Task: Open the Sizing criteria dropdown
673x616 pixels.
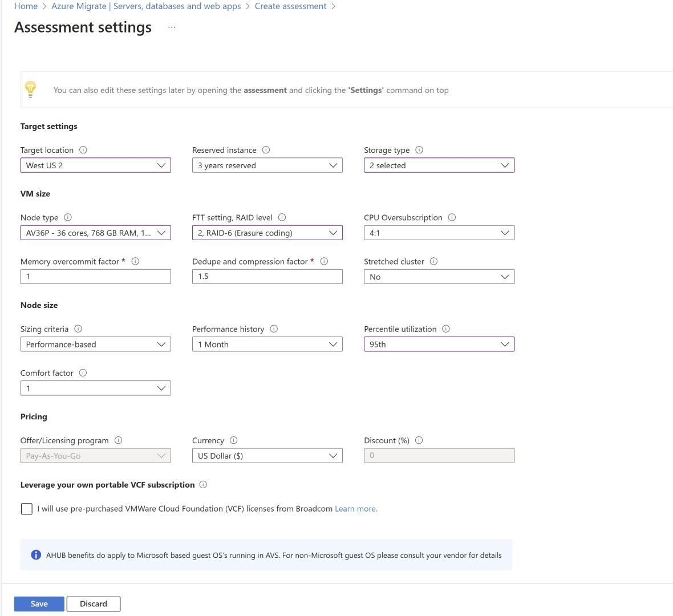Action: [96, 345]
